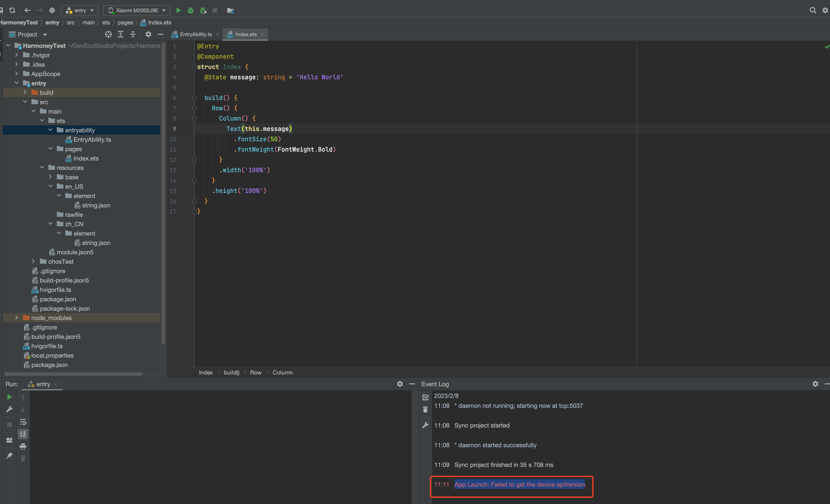The image size is (830, 504).
Task: Collapse the zh_CN folder
Action: (x=50, y=224)
